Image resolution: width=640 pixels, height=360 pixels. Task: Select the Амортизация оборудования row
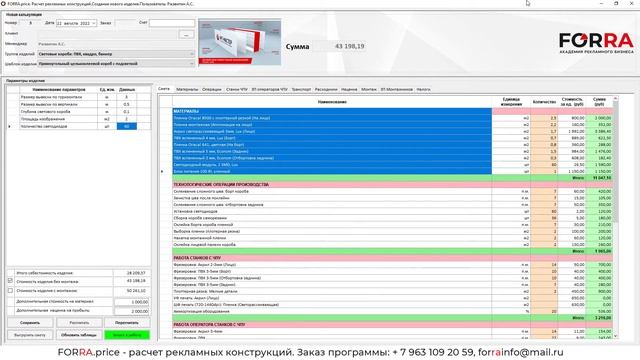[x=392, y=311]
